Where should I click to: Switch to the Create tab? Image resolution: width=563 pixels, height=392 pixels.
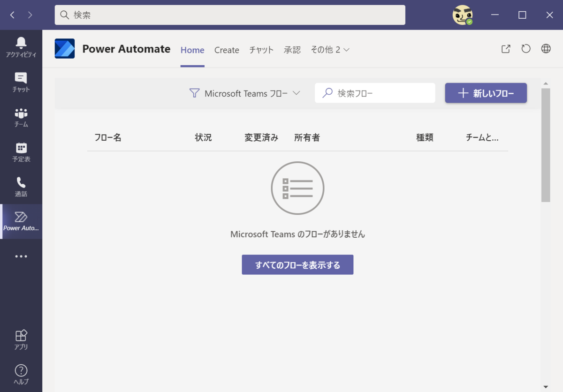pyautogui.click(x=227, y=50)
